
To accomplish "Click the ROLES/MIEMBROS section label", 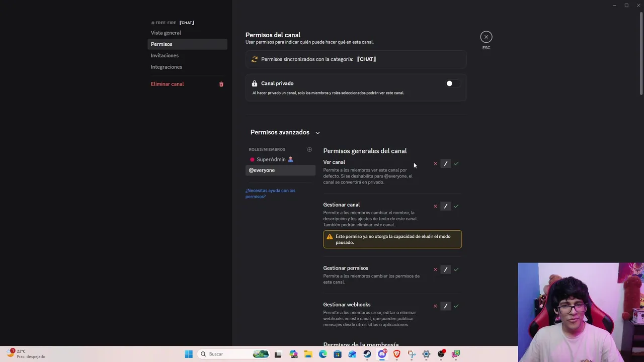I will tap(267, 149).
